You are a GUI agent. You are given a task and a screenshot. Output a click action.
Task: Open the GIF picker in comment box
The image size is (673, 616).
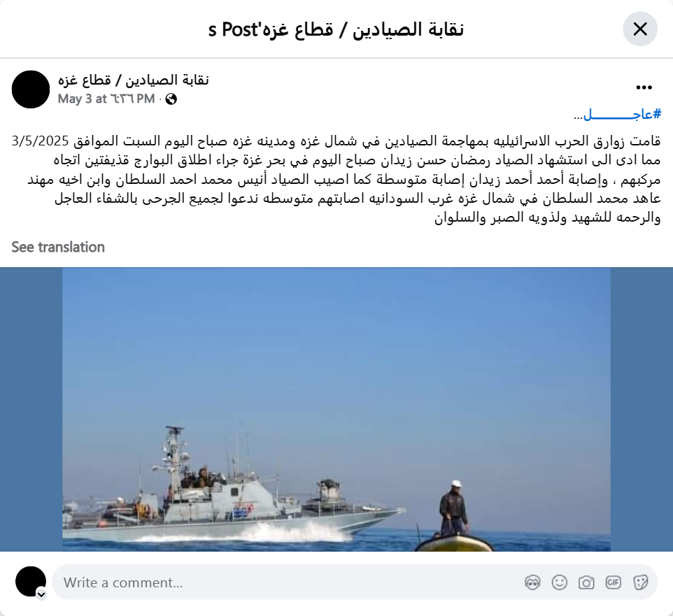click(x=613, y=582)
